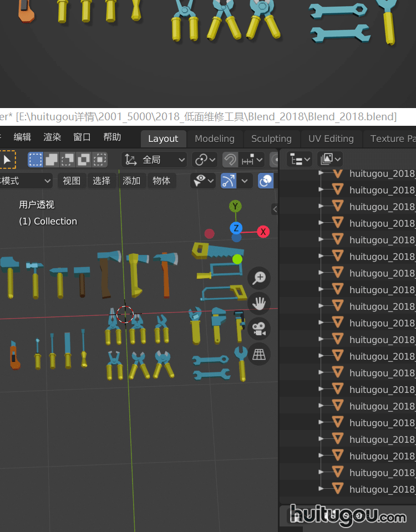
Task: Click the zoom magnifier viewport icon
Action: [259, 278]
